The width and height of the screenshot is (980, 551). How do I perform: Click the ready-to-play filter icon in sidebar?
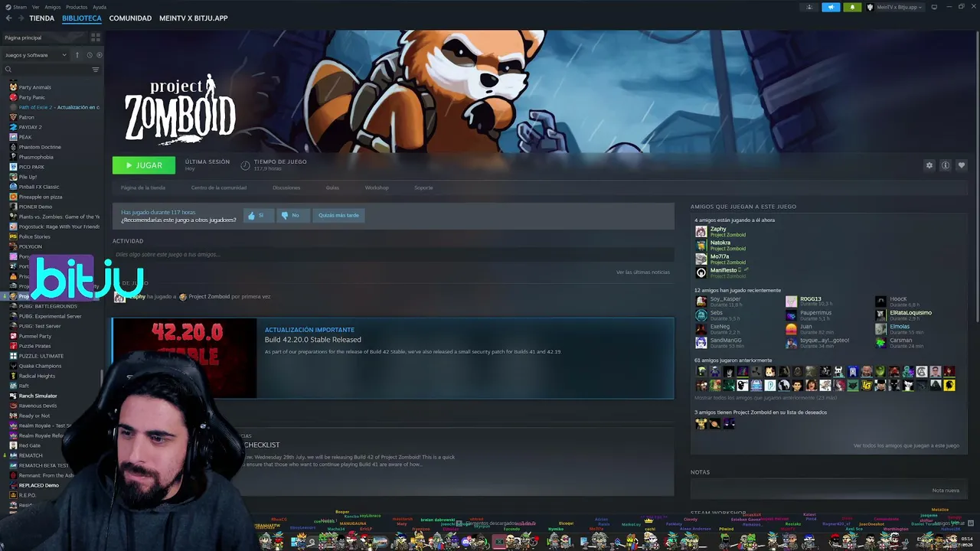pos(99,55)
